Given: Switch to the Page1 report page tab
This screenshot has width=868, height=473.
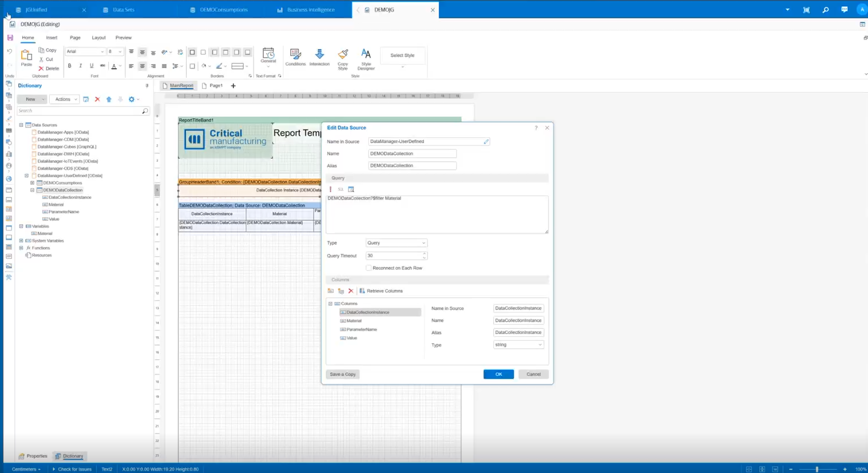Looking at the screenshot, I should click(212, 86).
